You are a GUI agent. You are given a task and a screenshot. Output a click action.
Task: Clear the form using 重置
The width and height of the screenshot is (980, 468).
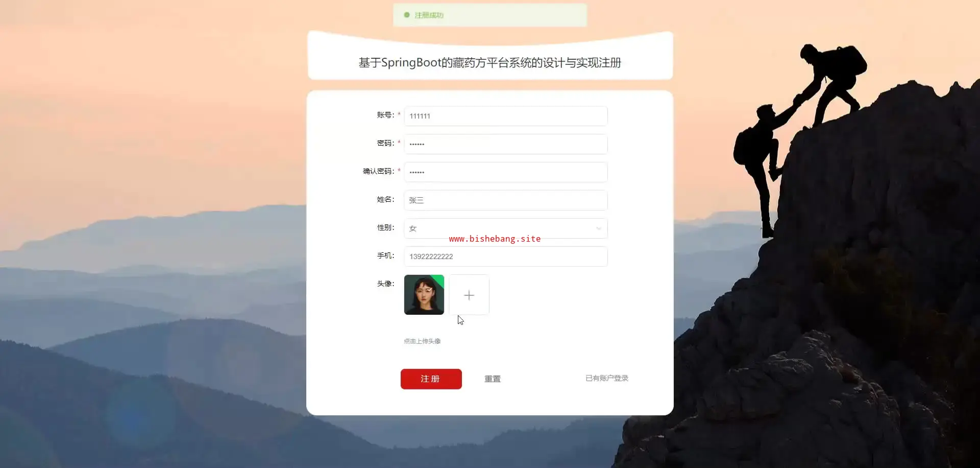point(493,379)
